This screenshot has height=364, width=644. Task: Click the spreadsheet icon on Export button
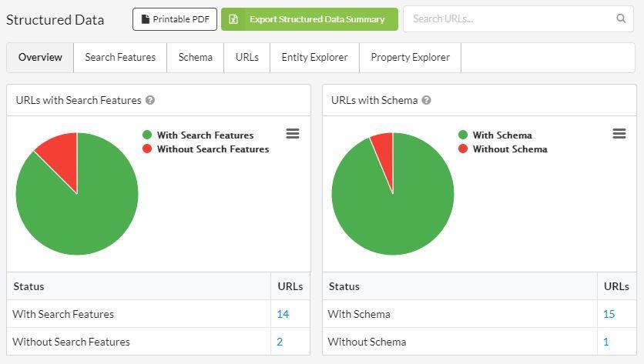(x=233, y=19)
